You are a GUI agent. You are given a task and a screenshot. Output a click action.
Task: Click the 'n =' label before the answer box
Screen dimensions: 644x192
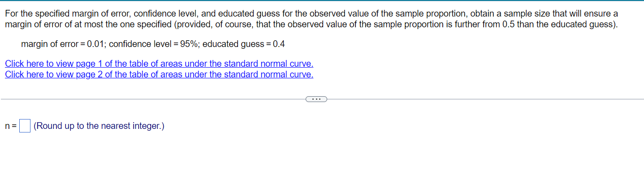tap(11, 127)
